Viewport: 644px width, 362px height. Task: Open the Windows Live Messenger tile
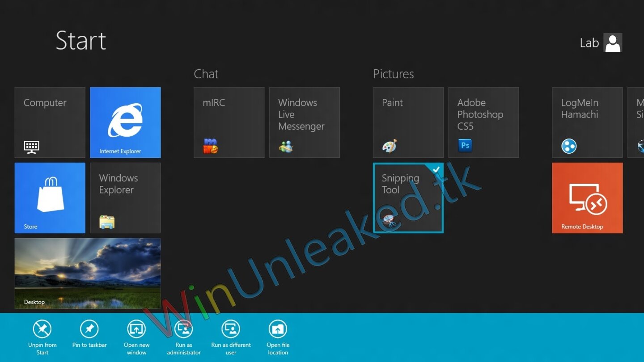(305, 122)
